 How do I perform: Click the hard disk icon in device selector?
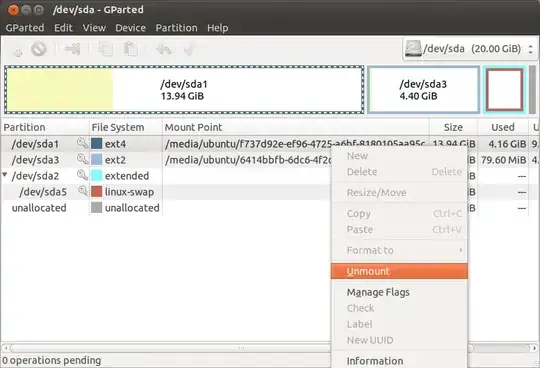413,49
